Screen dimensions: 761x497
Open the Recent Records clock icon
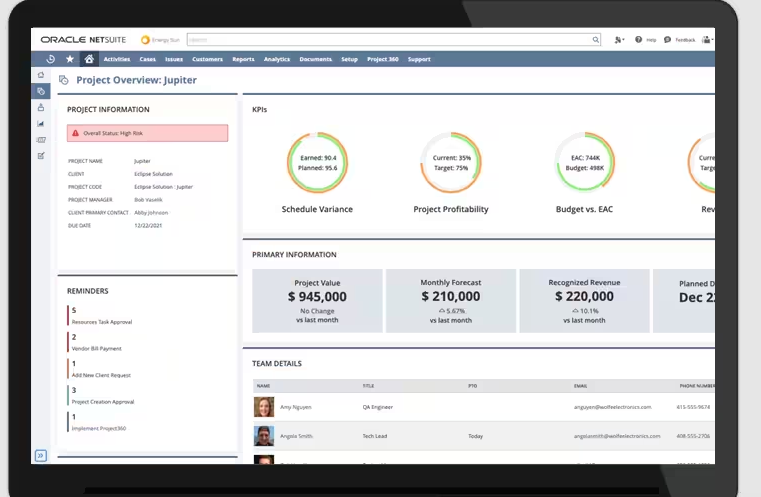pos(50,59)
